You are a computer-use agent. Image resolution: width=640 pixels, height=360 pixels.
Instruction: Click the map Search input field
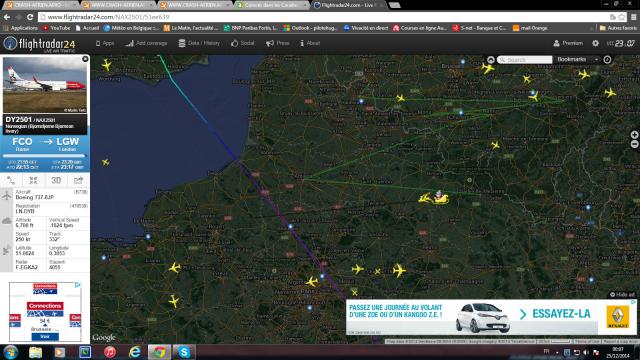pyautogui.click(x=524, y=60)
